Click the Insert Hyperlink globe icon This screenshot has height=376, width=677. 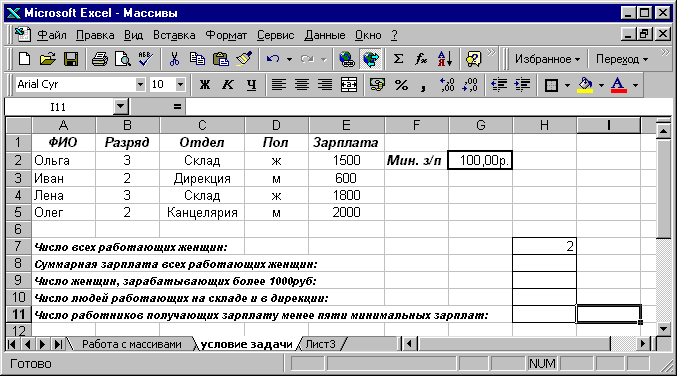coord(346,59)
